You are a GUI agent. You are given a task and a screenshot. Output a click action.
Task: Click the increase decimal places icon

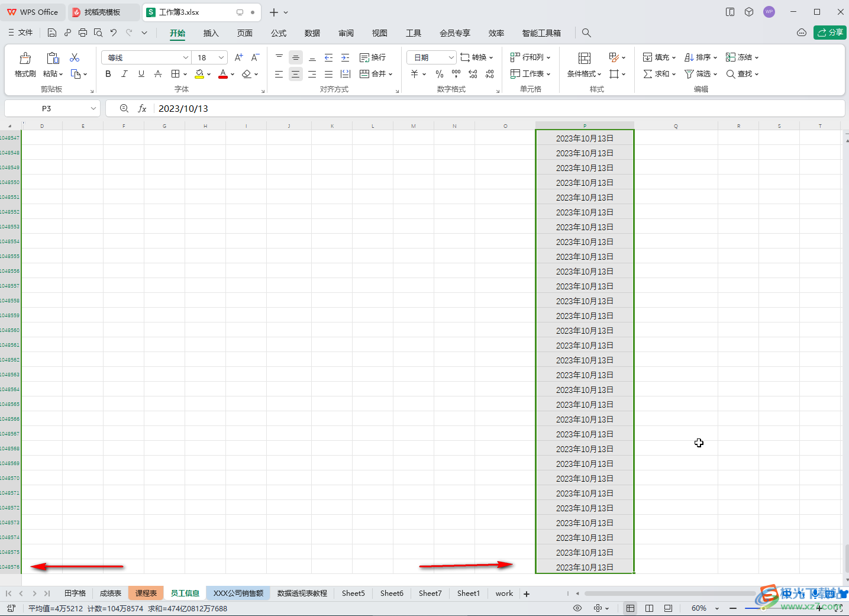point(473,74)
